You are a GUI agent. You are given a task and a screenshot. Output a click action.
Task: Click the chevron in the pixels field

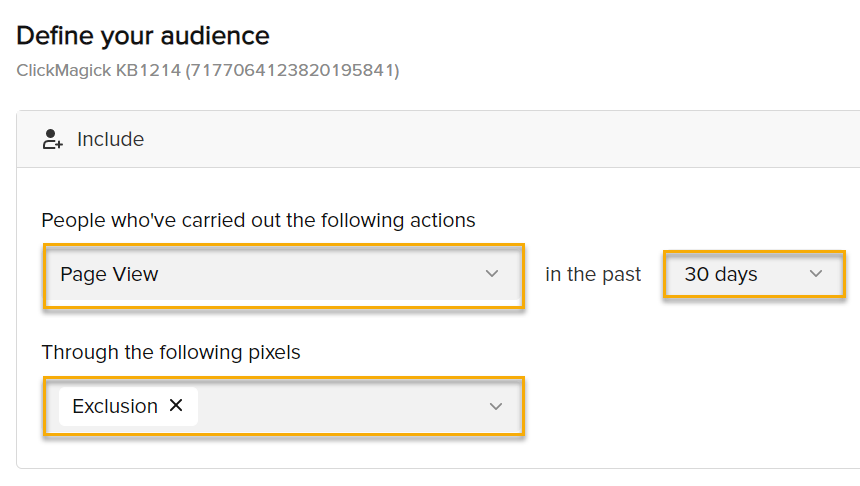[x=495, y=406]
